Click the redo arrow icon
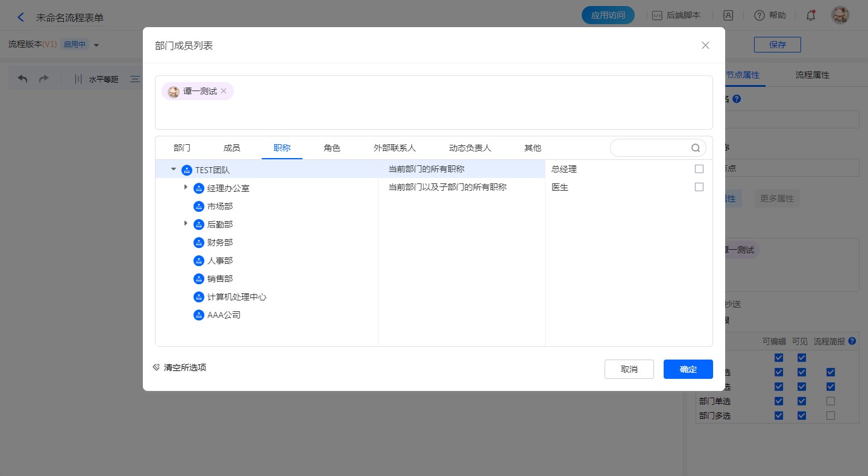The width and height of the screenshot is (868, 476). [x=43, y=79]
